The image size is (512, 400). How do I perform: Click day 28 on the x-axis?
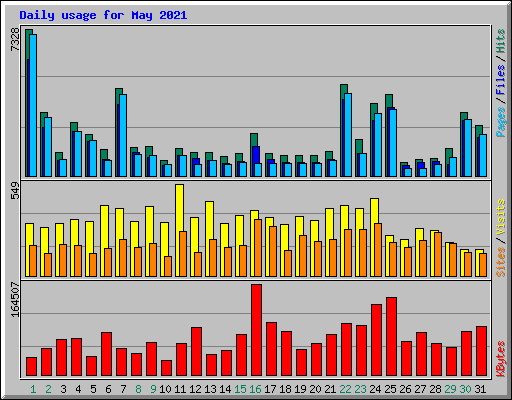click(435, 389)
